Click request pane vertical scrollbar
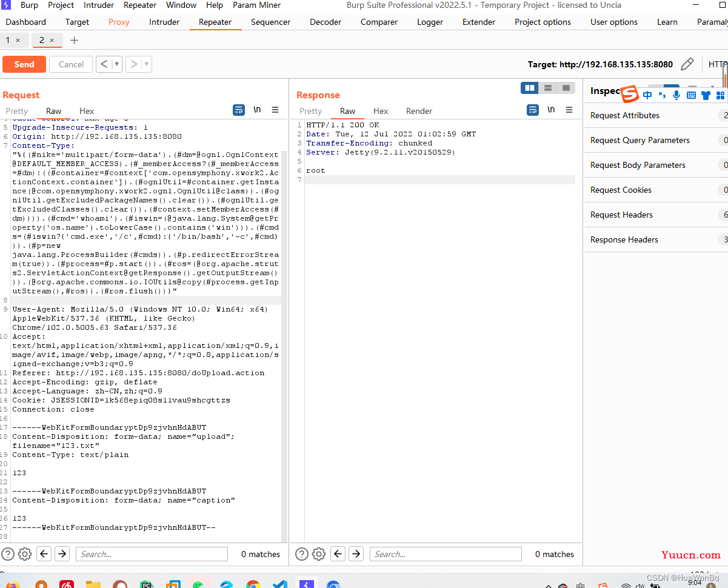728x588 pixels. point(284,346)
